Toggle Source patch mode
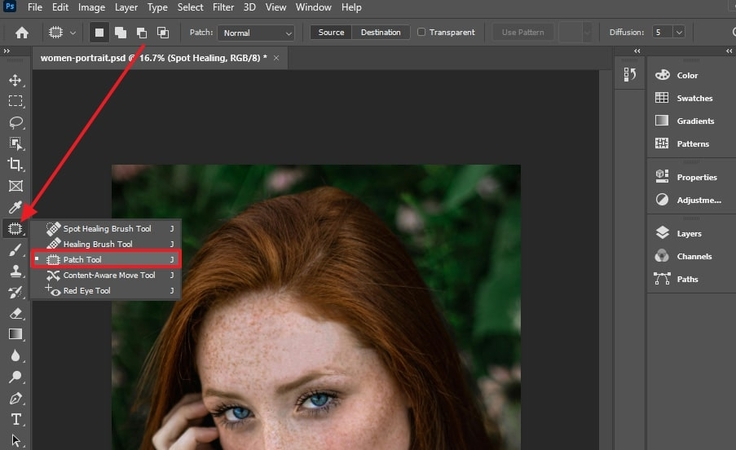Screen dimensions: 736x450 tap(331, 32)
